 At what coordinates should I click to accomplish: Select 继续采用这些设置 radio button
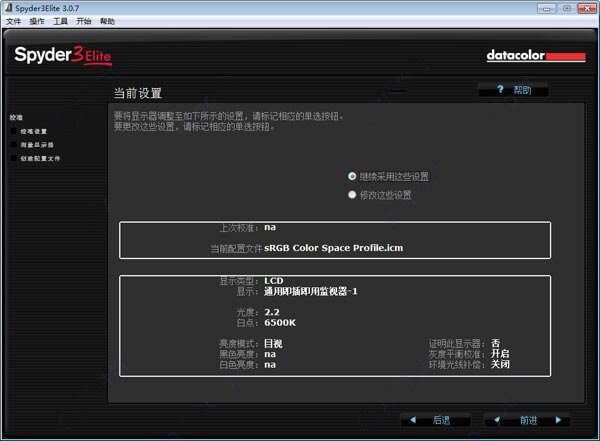click(x=352, y=176)
